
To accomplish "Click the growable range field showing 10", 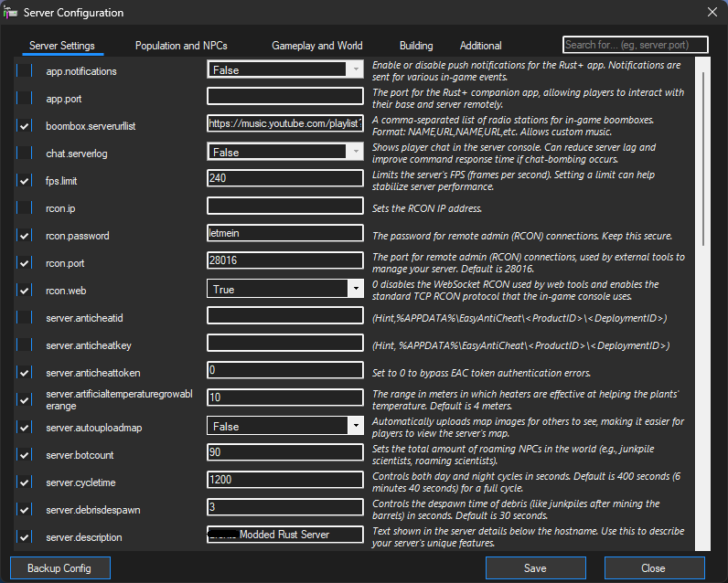I will tap(285, 397).
